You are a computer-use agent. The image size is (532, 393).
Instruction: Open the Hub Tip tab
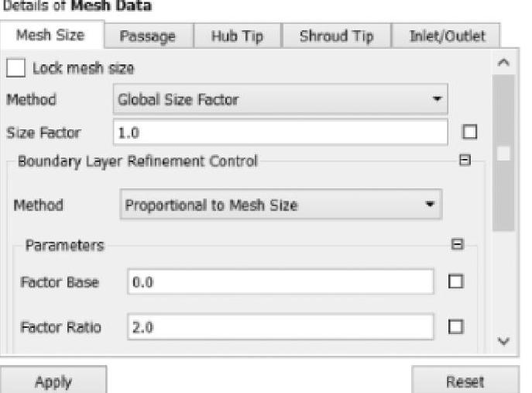pos(237,36)
